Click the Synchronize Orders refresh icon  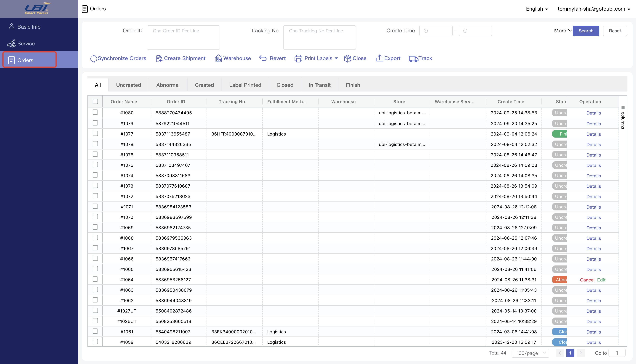coord(94,59)
